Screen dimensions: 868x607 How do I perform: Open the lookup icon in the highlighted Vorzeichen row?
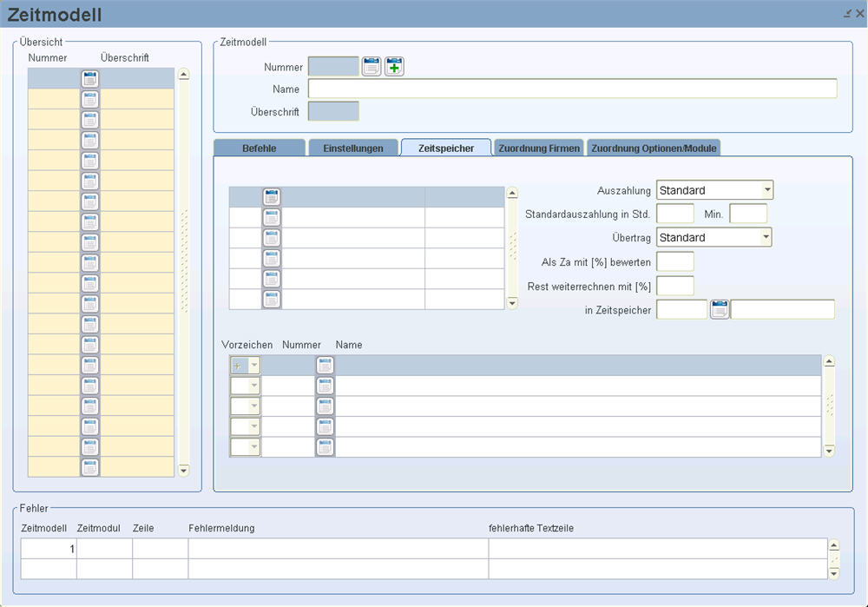[x=325, y=365]
